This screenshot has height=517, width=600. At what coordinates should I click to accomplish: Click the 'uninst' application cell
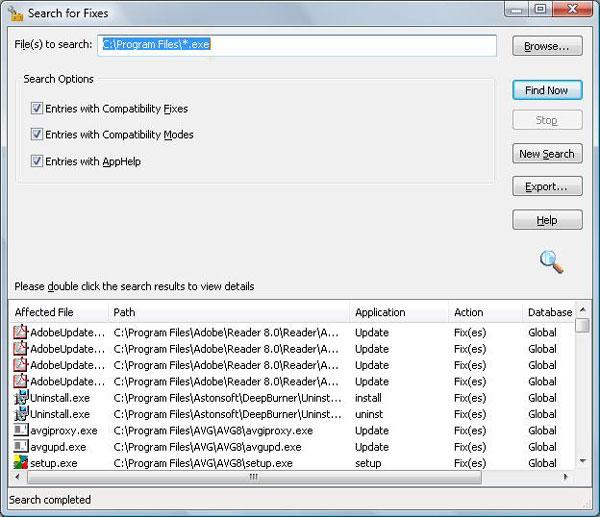(x=369, y=414)
